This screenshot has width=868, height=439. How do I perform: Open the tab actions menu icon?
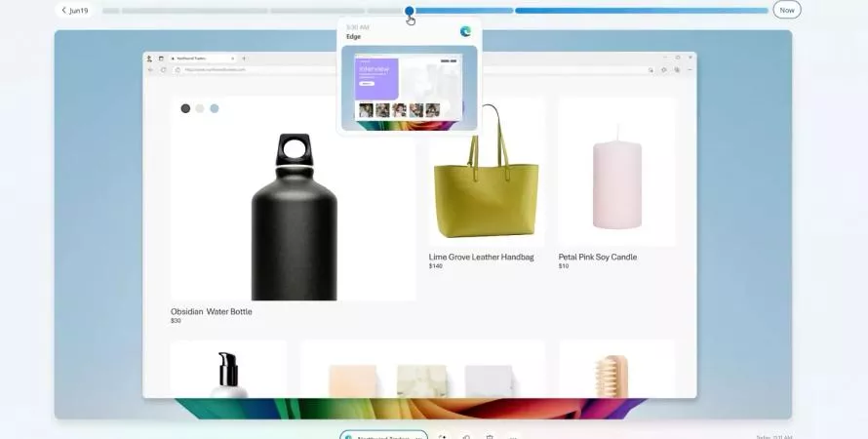click(x=161, y=59)
